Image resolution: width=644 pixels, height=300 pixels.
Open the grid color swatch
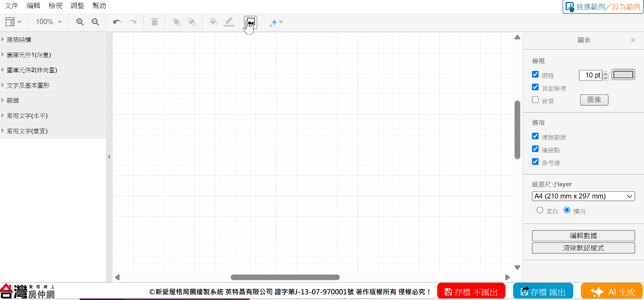(x=623, y=74)
